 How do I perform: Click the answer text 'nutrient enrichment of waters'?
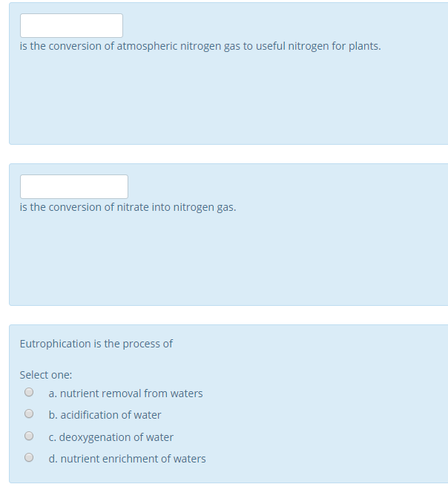pyautogui.click(x=133, y=459)
